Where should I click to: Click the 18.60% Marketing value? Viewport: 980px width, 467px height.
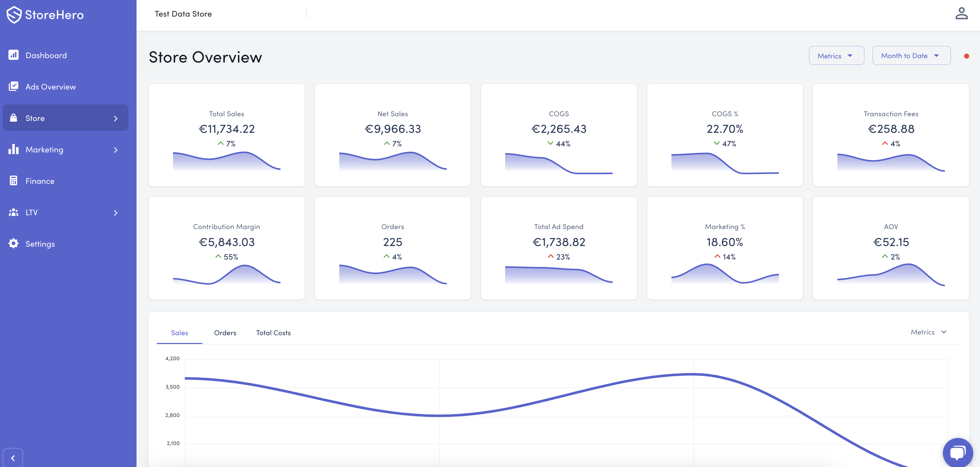coord(725,242)
